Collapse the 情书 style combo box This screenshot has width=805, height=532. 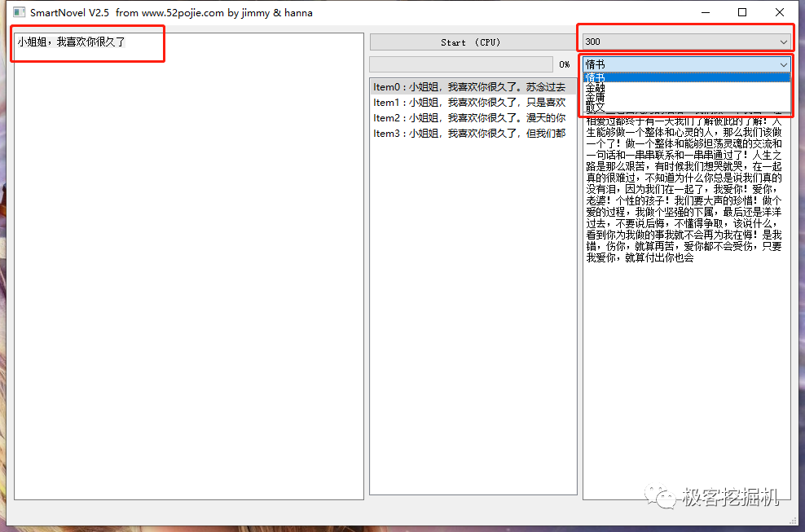(x=686, y=64)
